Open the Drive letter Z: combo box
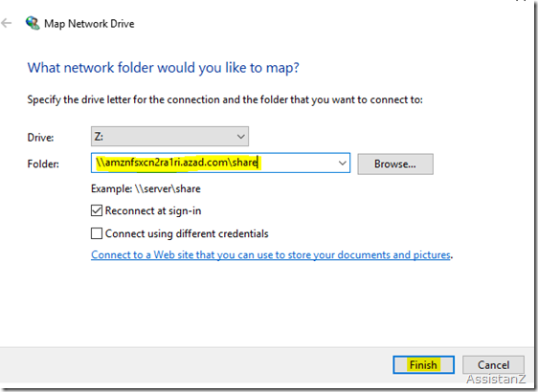 169,137
